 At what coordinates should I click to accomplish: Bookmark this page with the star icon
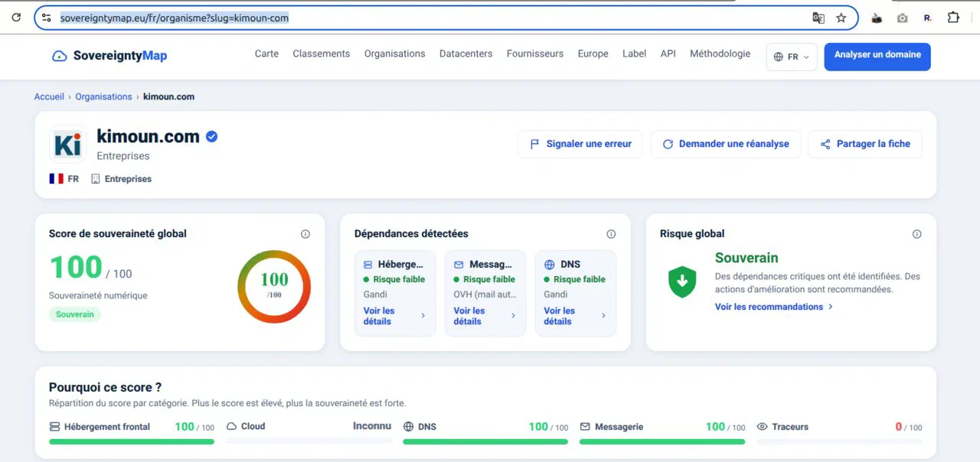[841, 18]
